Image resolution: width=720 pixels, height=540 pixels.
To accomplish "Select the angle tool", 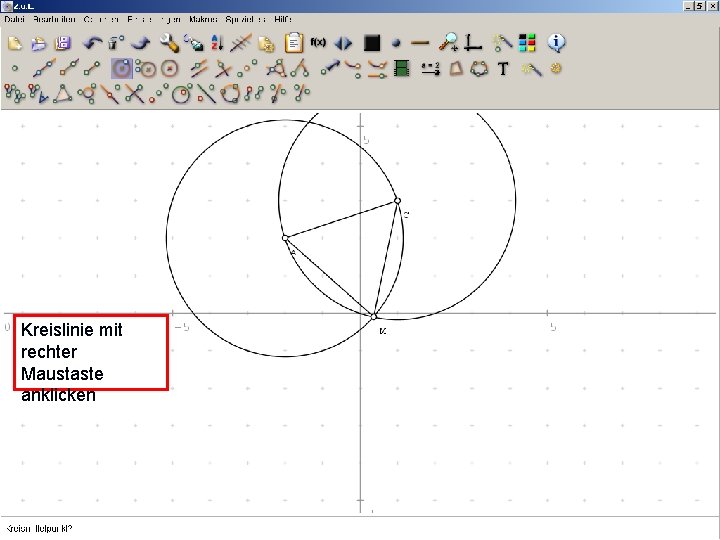I will pyautogui.click(x=276, y=68).
